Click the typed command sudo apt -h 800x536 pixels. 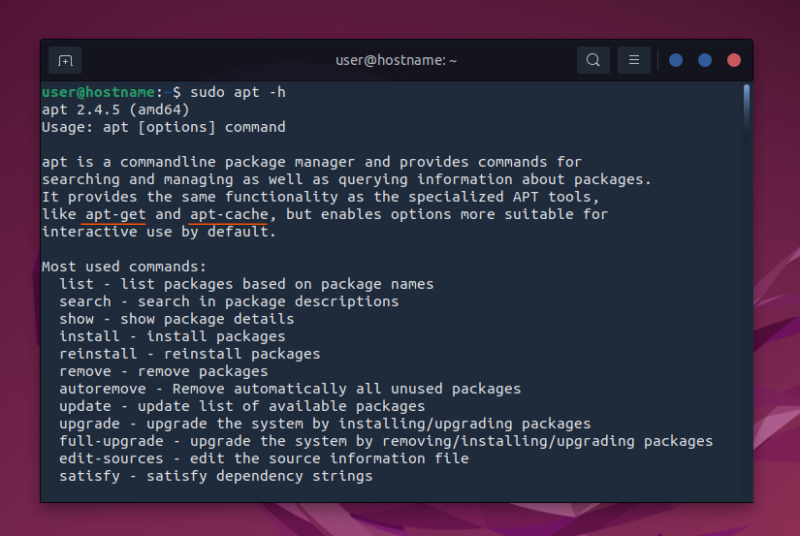(238, 92)
